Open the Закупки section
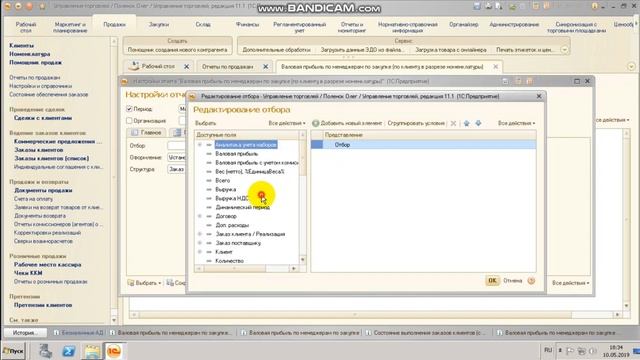The height and width of the screenshot is (360, 640). tap(159, 24)
